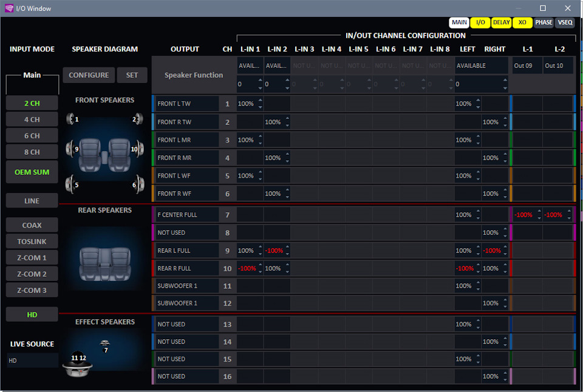The width and height of the screenshot is (583, 392).
Task: Select the subwoofer icon labeled 11 12
Action: point(77,364)
